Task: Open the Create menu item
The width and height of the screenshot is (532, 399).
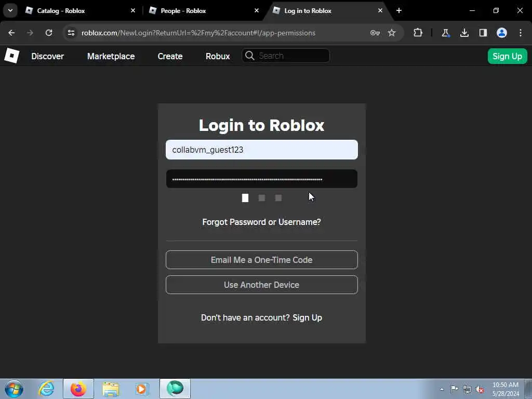Action: click(170, 56)
